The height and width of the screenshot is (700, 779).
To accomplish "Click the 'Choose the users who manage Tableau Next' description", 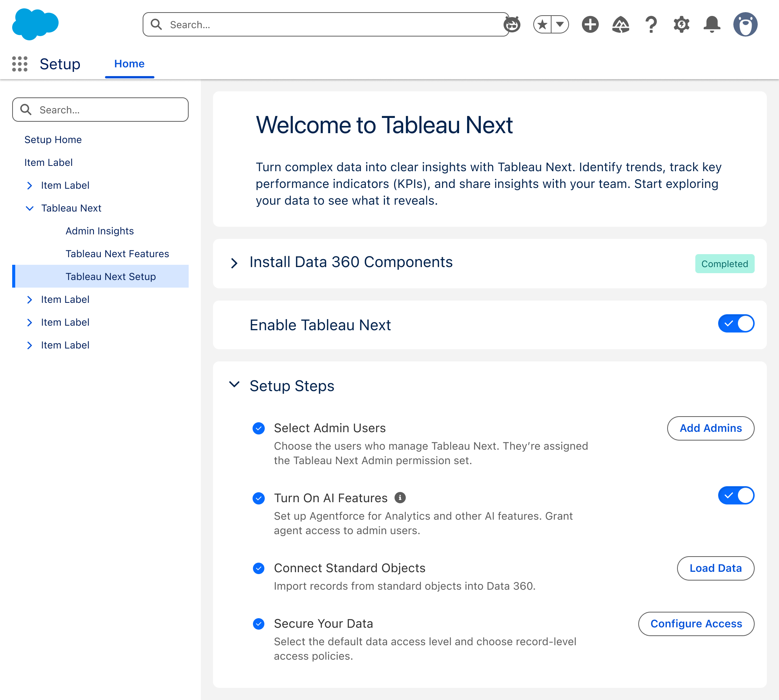I will pos(431,453).
